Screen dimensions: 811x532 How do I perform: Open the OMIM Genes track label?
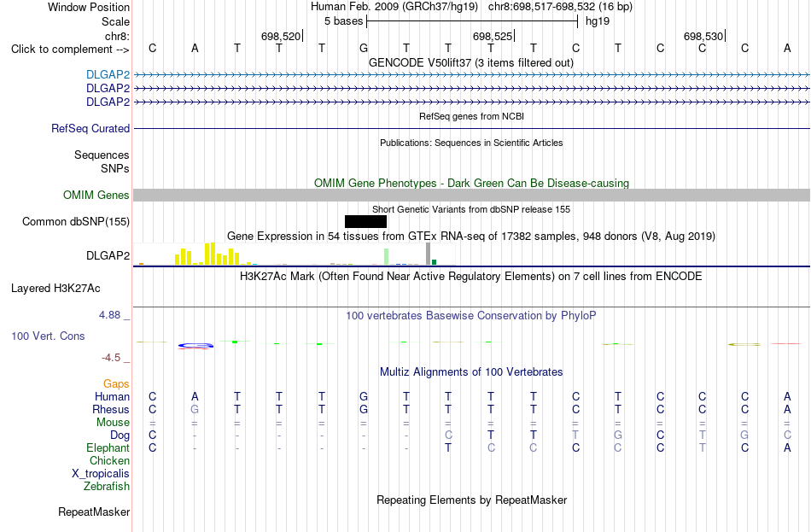pos(96,195)
